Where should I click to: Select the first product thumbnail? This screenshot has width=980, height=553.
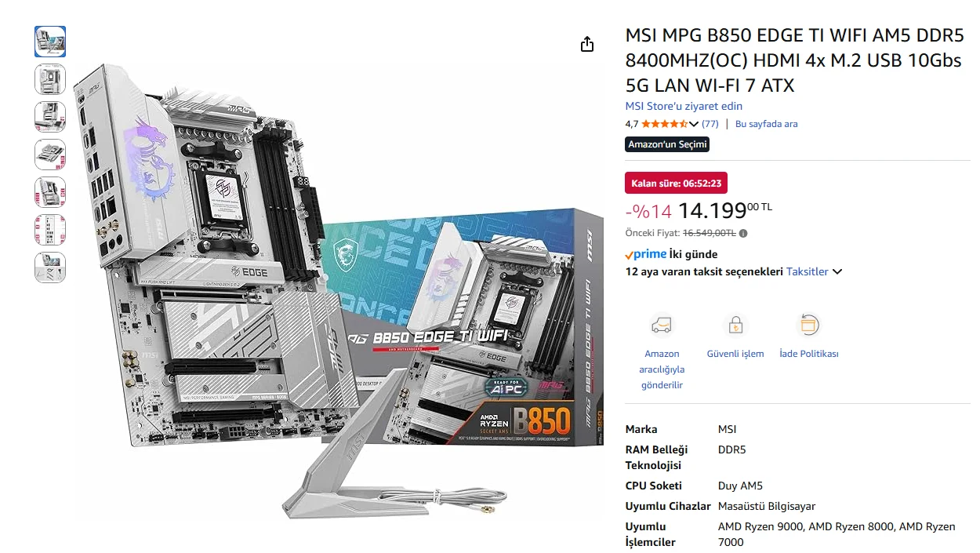tap(50, 42)
